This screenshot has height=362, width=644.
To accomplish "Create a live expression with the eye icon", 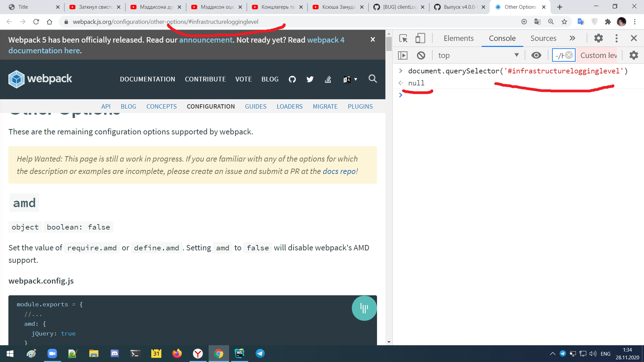I will [536, 55].
